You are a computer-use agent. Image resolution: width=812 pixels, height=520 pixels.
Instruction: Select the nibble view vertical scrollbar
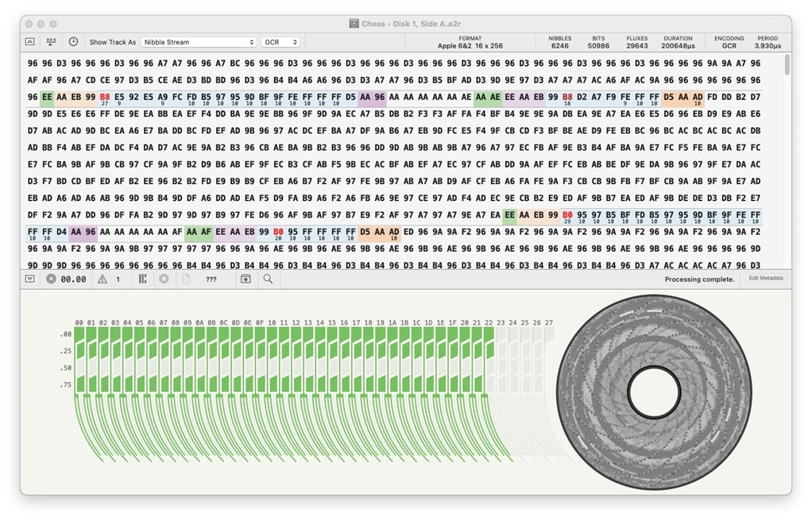(x=787, y=65)
